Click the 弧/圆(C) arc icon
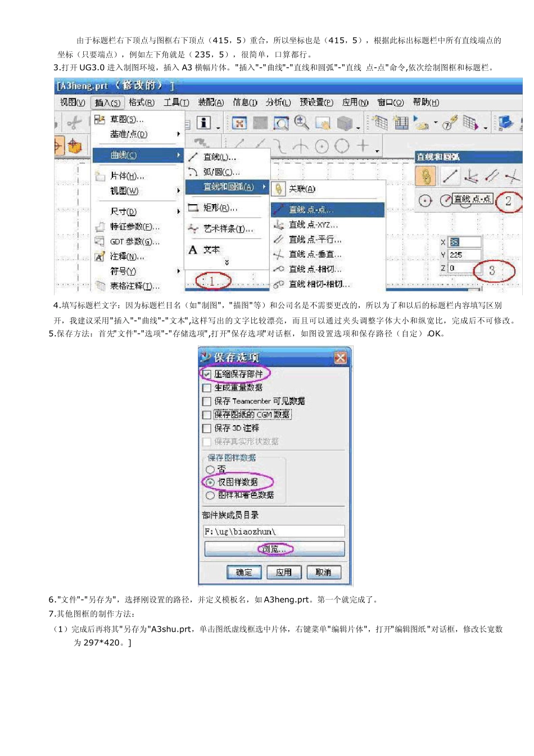 pyautogui.click(x=193, y=172)
